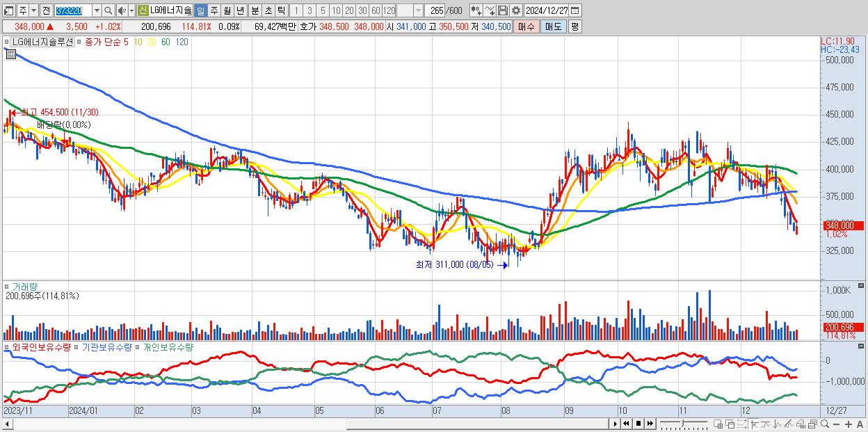This screenshot has height=432, width=868.
Task: Click the 전 button next to the code field
Action: [x=46, y=10]
